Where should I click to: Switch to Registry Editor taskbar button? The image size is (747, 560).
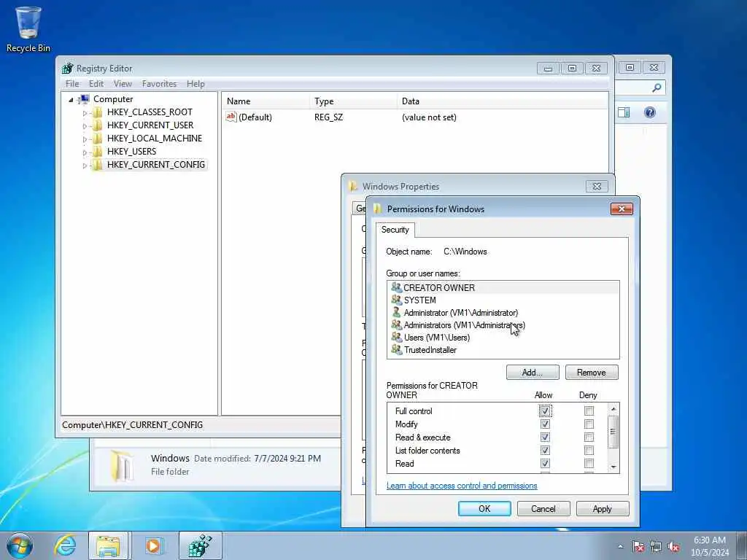[200, 545]
